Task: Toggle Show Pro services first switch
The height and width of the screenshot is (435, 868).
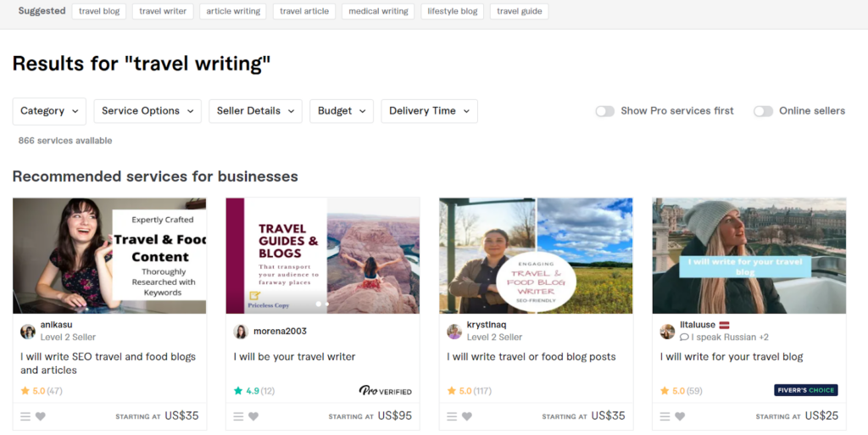Action: (x=604, y=111)
